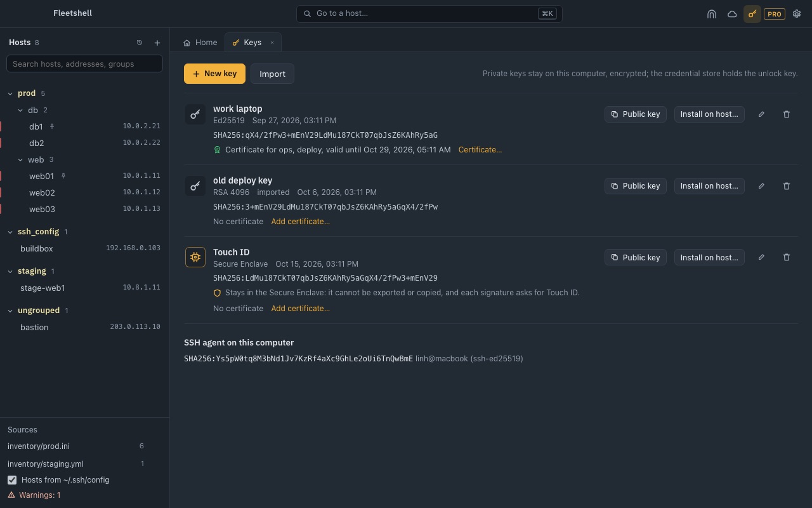Click the Secure Enclave chip icon for Touch ID
The width and height of the screenshot is (812, 508).
click(x=195, y=257)
